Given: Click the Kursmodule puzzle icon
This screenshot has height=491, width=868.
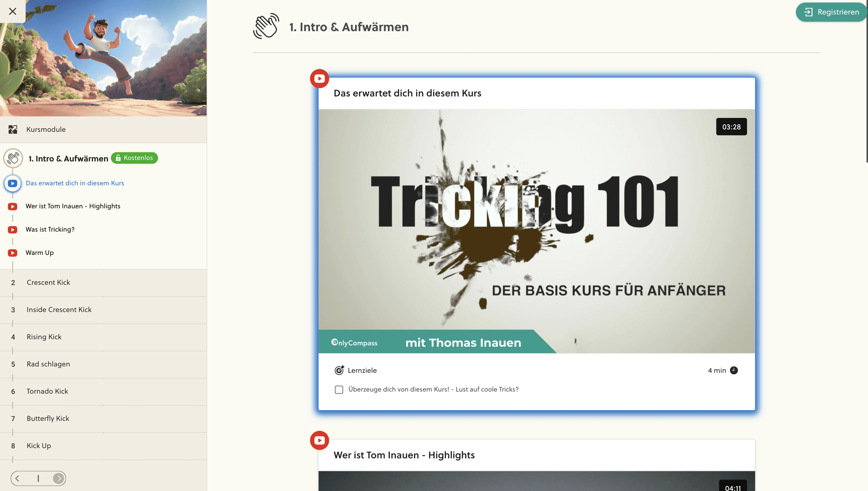Looking at the screenshot, I should [13, 129].
